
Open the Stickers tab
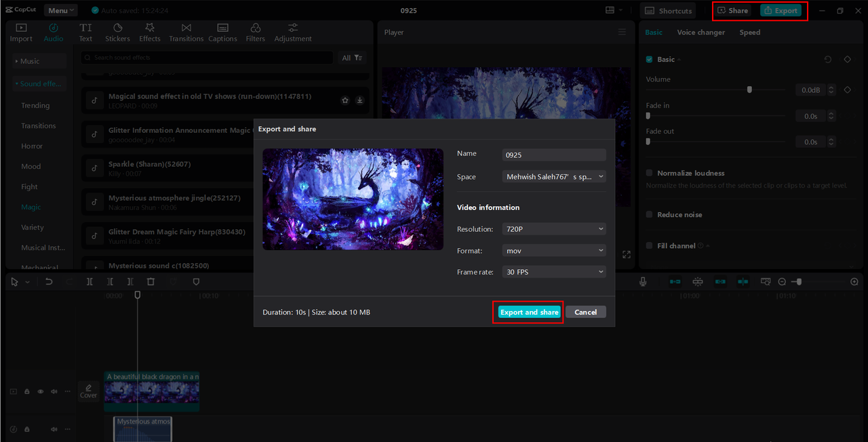tap(117, 33)
